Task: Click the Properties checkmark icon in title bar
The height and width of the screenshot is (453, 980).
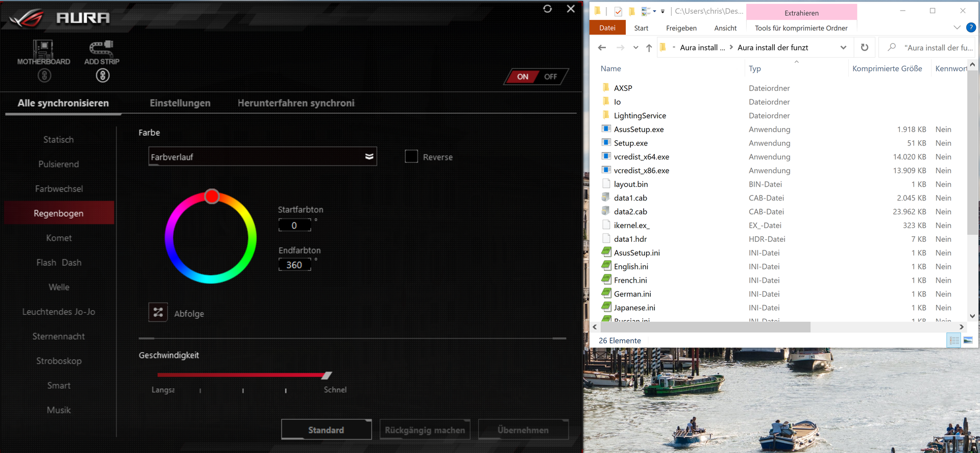Action: tap(618, 11)
